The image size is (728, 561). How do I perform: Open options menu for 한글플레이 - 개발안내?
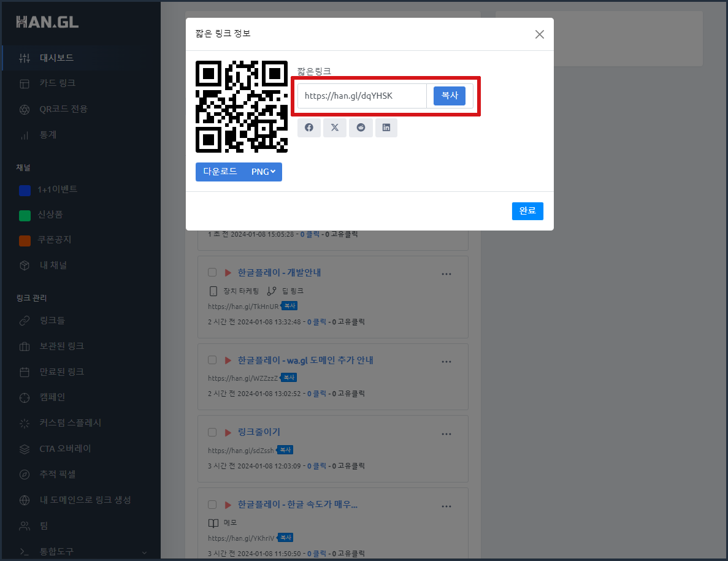click(446, 274)
